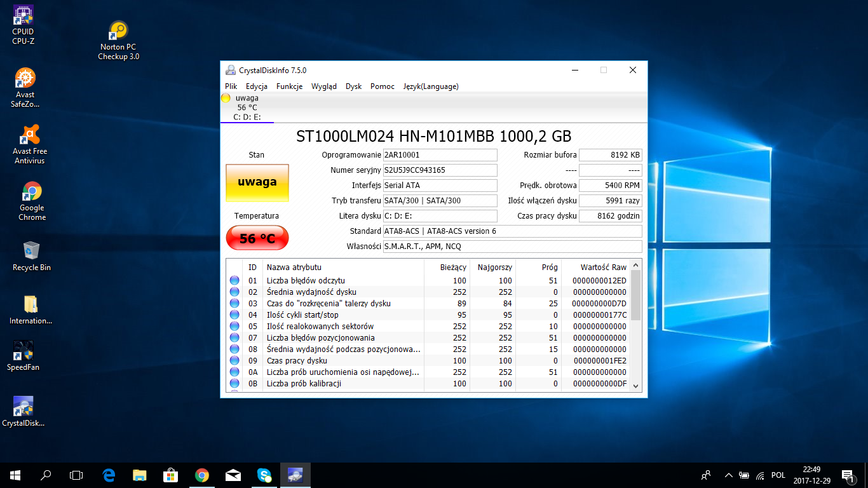Click the Własności S.M.A.R.T., APM, NCQ field
Image resolution: width=868 pixels, height=488 pixels.
513,247
